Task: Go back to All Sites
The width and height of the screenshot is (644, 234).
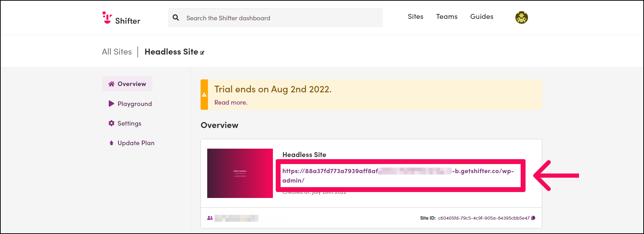Action: [x=117, y=52]
